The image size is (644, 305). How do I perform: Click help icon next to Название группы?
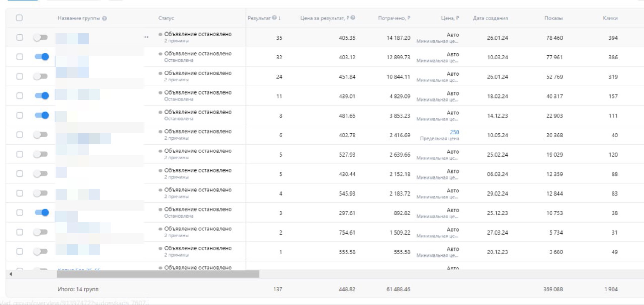click(x=104, y=18)
